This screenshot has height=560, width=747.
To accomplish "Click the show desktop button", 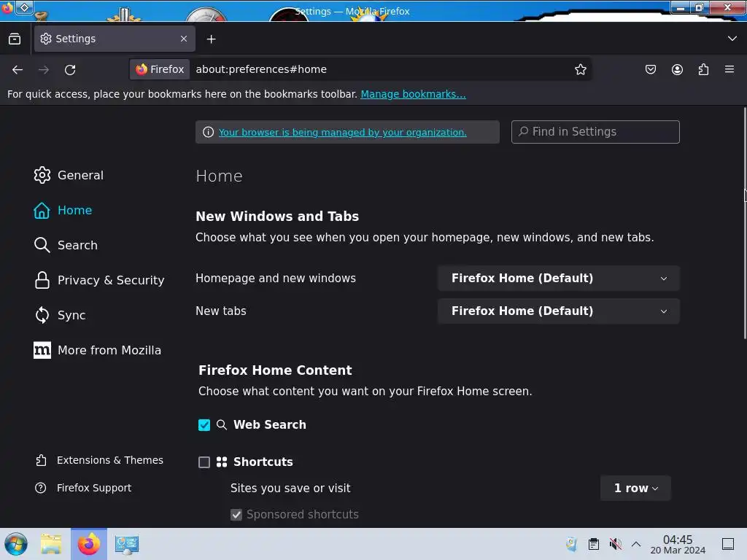I will 728,544.
